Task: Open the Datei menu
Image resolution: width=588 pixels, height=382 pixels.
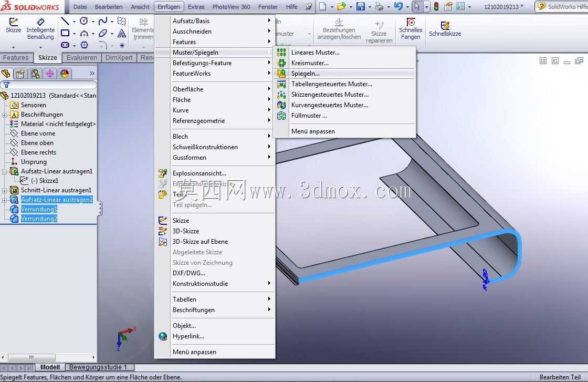Action: [80, 7]
